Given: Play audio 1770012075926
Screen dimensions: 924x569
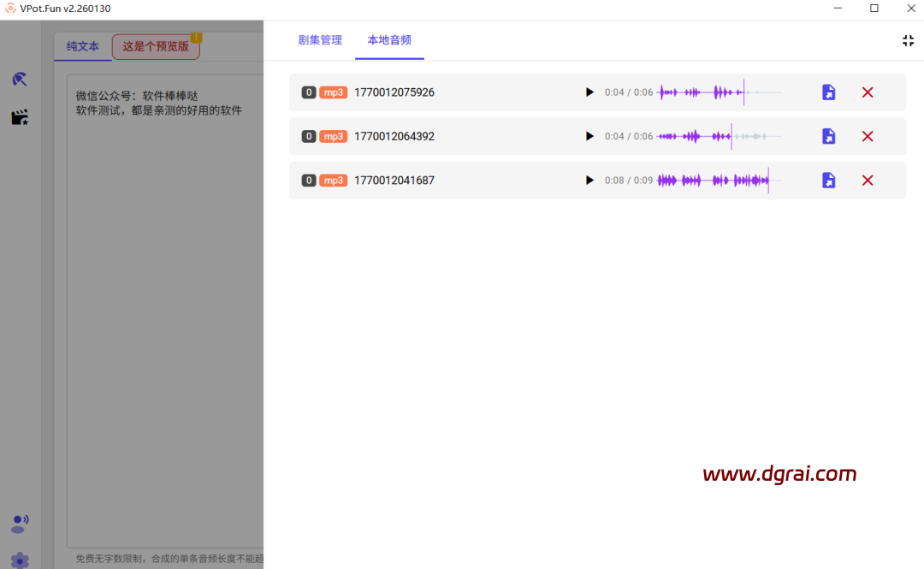Looking at the screenshot, I should click(589, 92).
